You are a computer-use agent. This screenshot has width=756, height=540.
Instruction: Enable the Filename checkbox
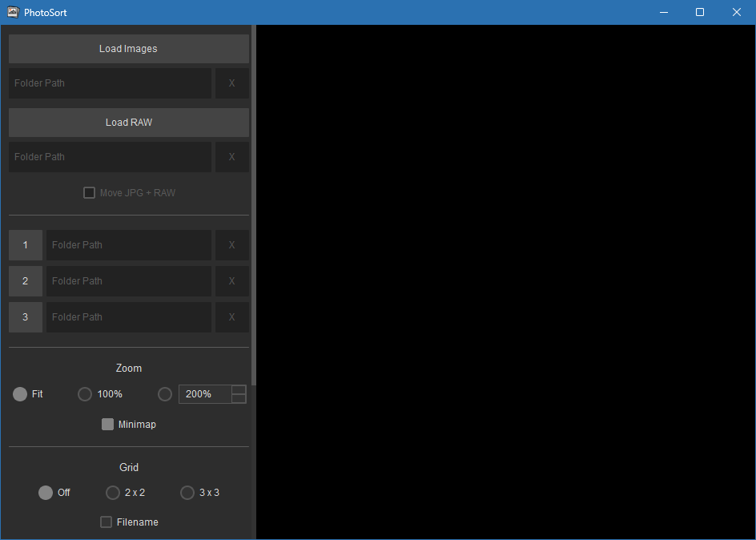[x=106, y=522]
